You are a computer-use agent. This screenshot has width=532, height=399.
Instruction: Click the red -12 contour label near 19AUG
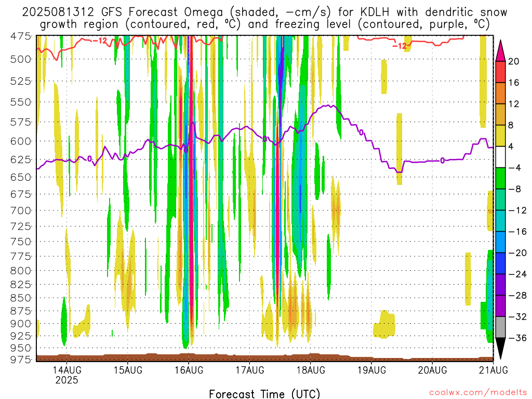click(400, 46)
